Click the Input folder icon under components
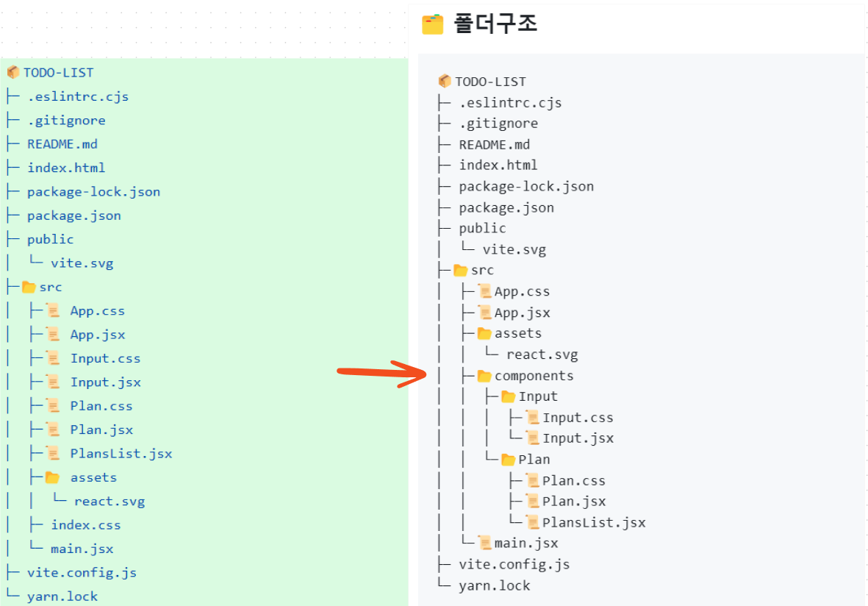 (x=508, y=396)
